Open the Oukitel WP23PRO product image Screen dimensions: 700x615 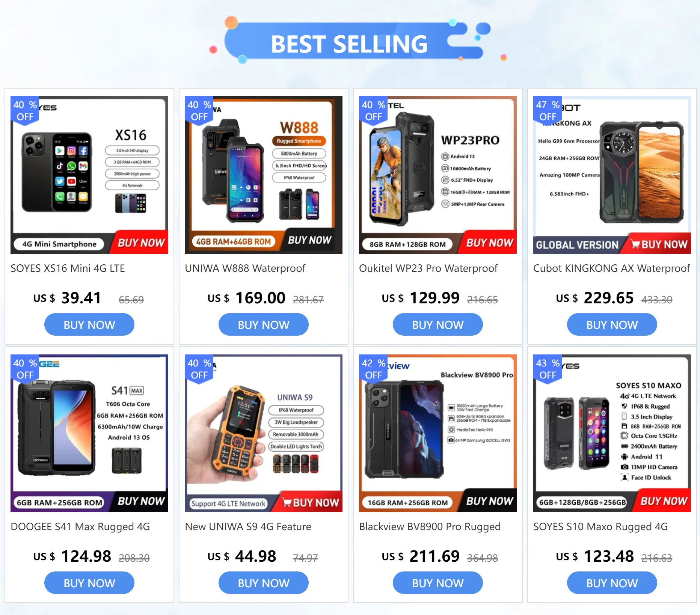coord(438,175)
